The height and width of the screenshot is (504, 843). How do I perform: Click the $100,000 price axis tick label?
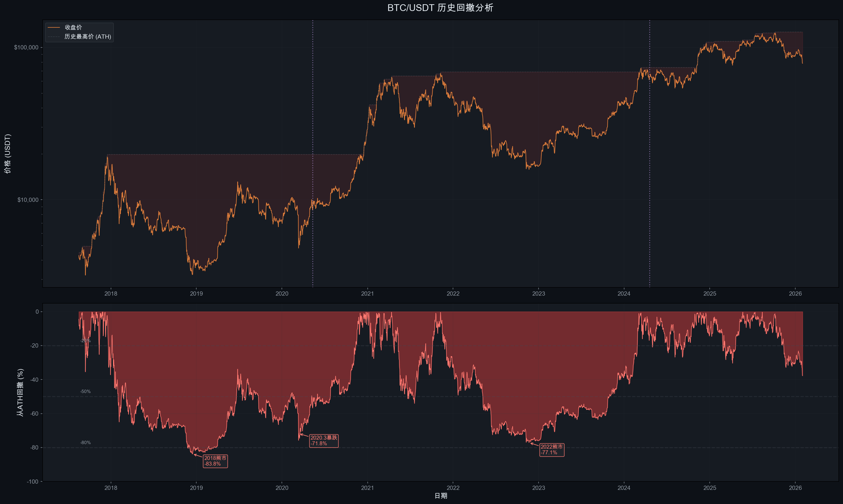(x=26, y=47)
